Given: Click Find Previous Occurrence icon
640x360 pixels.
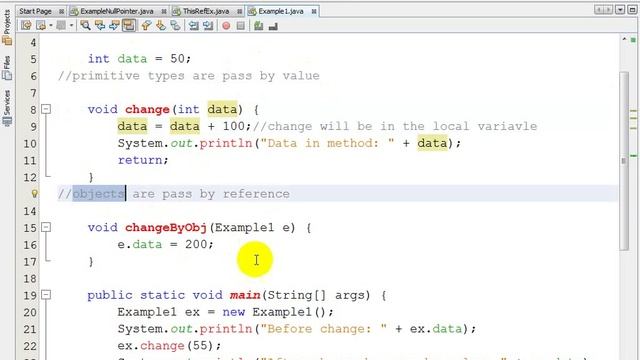Looking at the screenshot, I should pyautogui.click(x=100, y=26).
